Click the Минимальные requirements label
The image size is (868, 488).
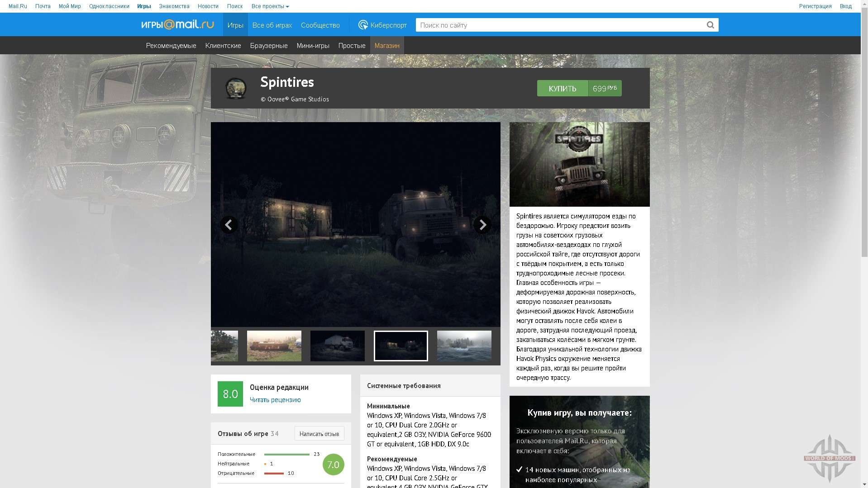pos(388,406)
